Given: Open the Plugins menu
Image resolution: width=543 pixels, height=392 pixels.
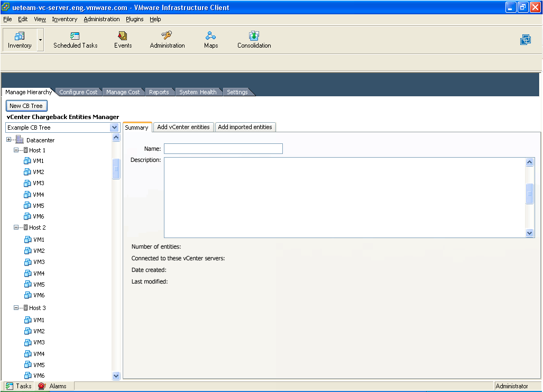Looking at the screenshot, I should (134, 19).
